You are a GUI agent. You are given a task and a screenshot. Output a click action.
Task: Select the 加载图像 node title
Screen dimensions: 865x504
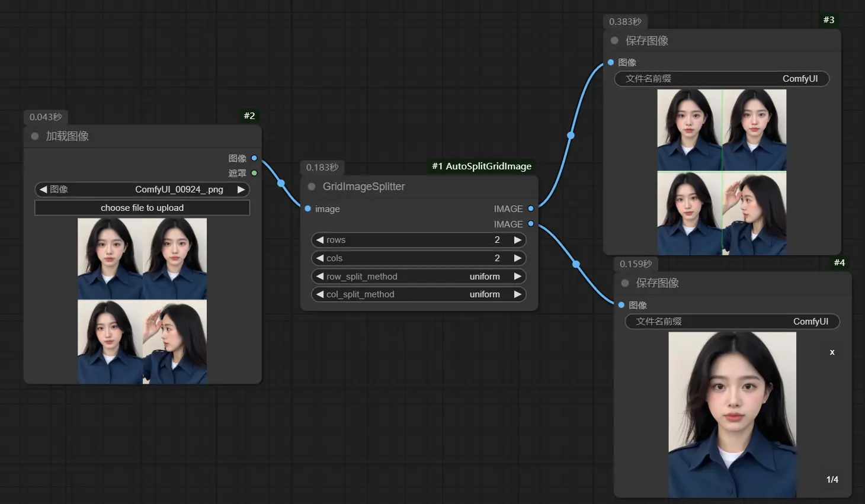68,136
